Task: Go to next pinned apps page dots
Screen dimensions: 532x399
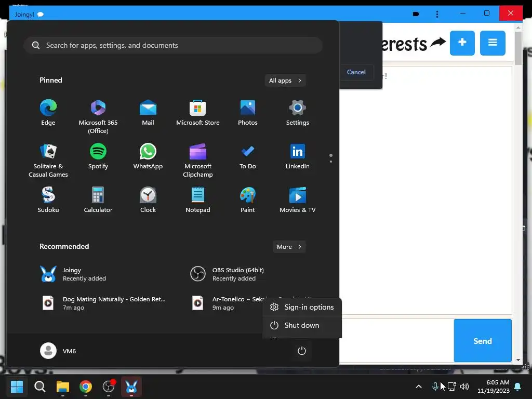Action: pyautogui.click(x=331, y=158)
